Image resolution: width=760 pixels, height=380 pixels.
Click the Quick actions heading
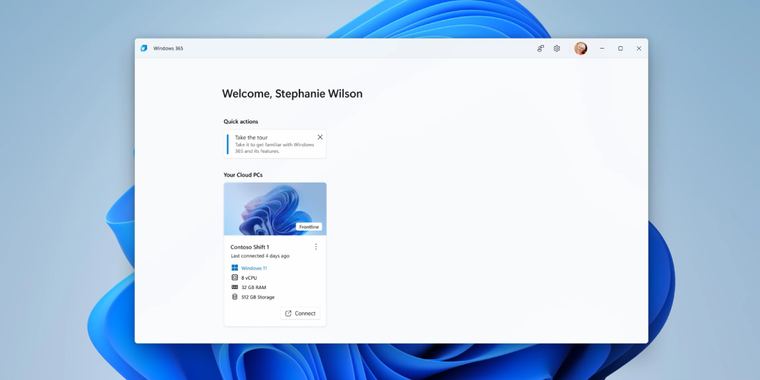(241, 122)
